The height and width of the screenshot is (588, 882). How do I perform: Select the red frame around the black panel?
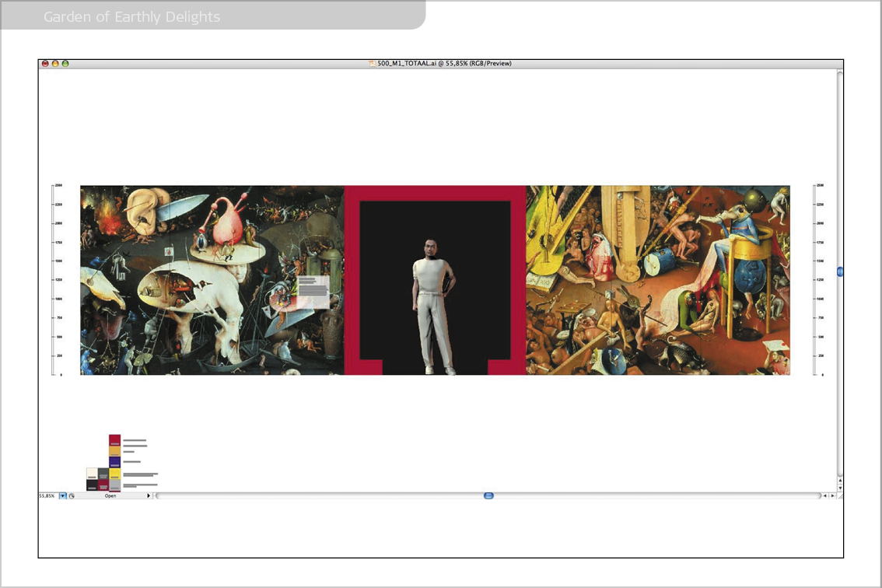click(x=436, y=193)
